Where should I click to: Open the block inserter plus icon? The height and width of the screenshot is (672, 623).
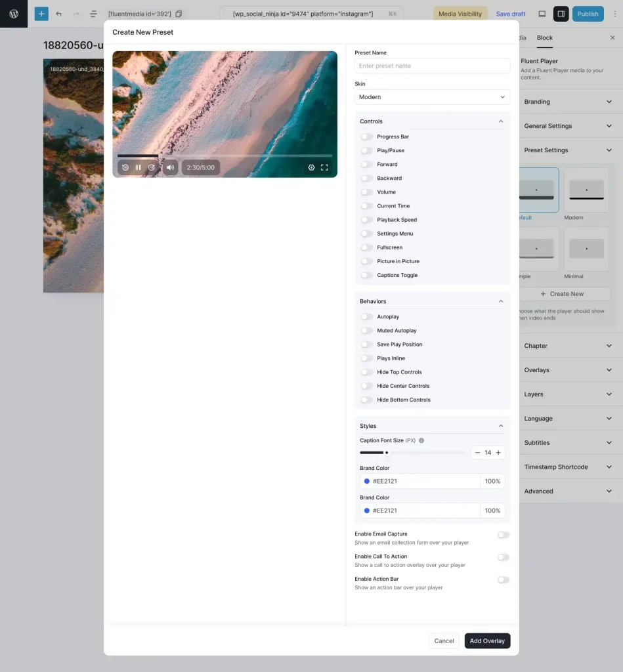[x=41, y=13]
